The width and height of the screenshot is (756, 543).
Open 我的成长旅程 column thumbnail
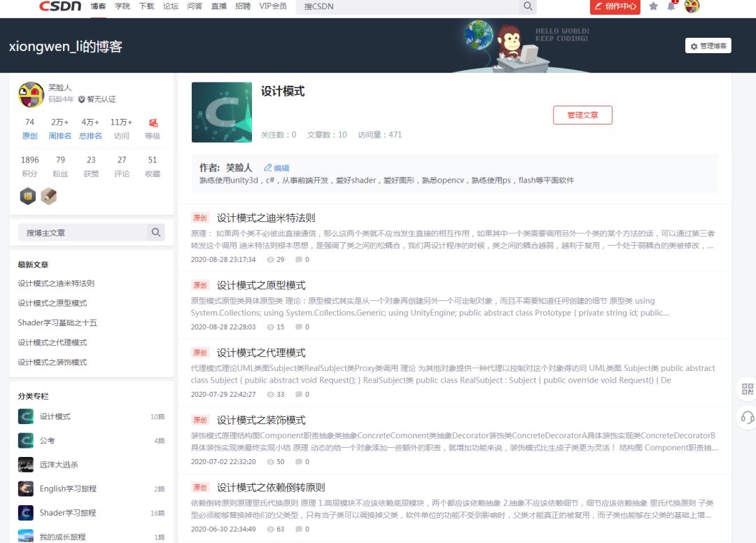26,536
